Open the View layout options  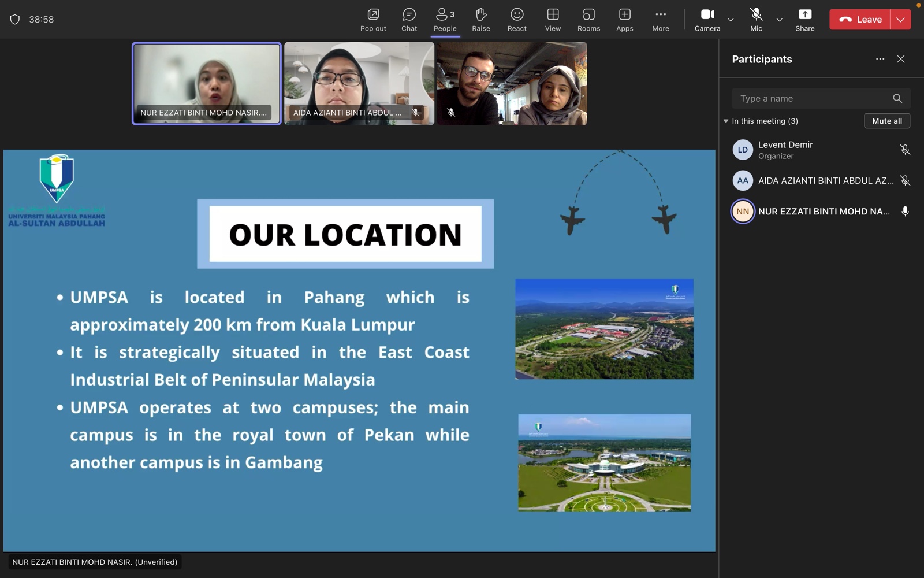pos(553,20)
